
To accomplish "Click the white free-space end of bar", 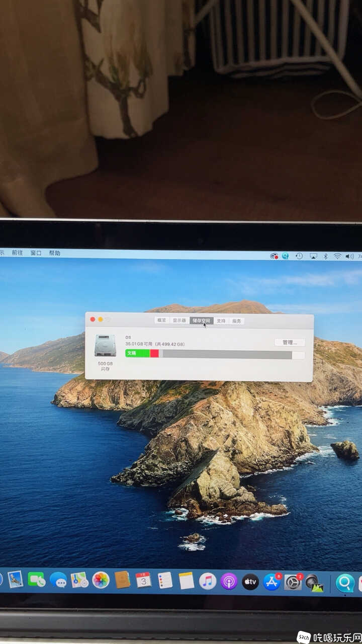I will (x=298, y=355).
